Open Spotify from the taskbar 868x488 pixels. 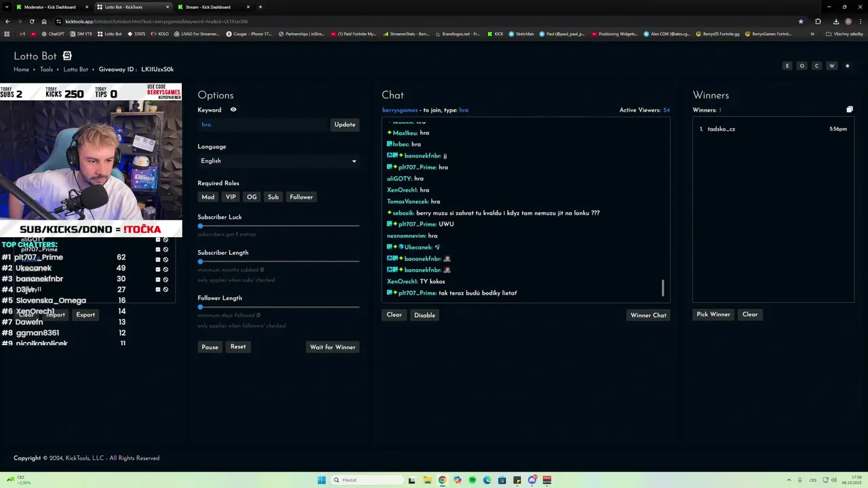point(472,480)
